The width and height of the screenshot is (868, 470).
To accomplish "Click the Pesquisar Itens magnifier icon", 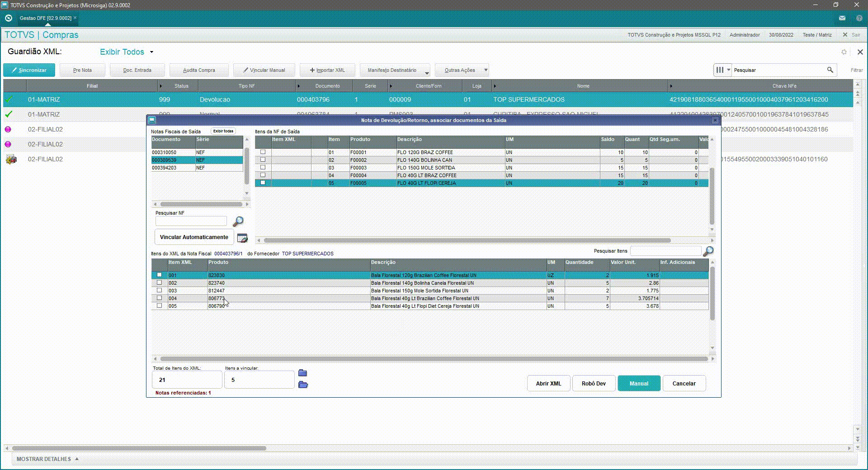I will 708,251.
